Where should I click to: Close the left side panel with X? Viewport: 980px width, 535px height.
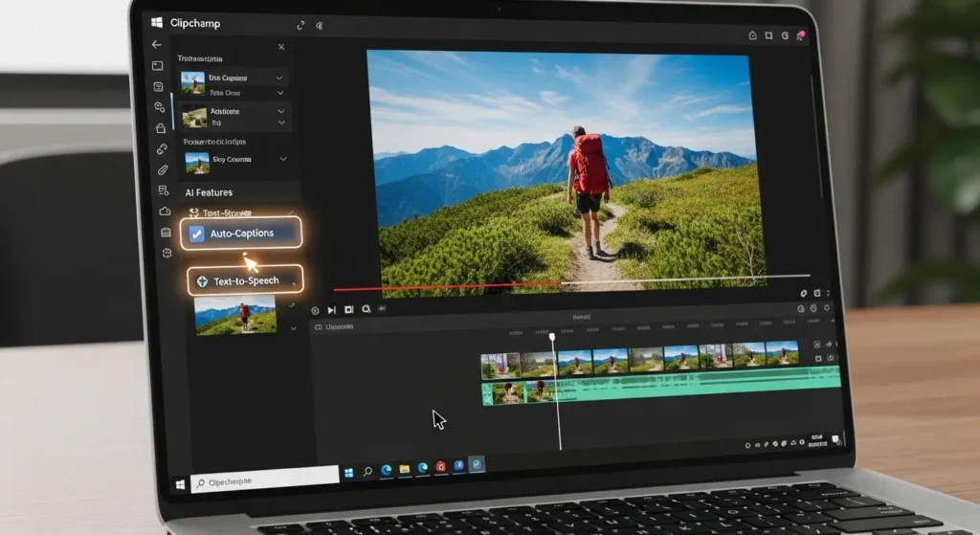[x=280, y=46]
